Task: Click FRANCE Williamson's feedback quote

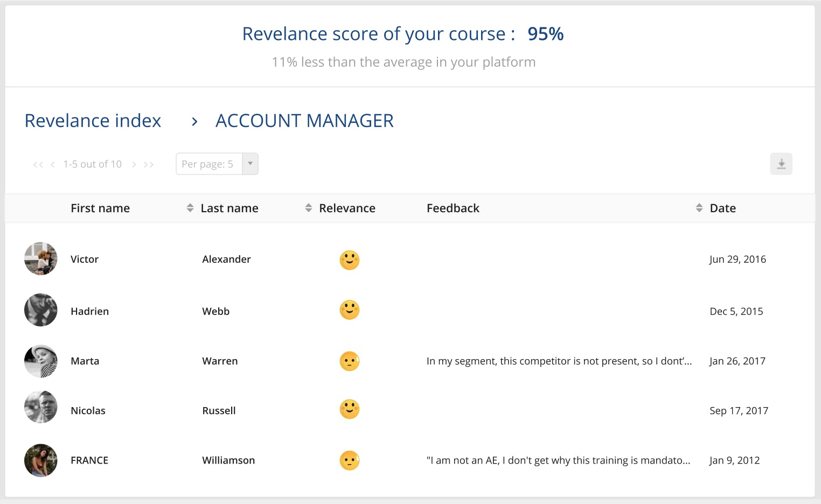Action: click(559, 460)
